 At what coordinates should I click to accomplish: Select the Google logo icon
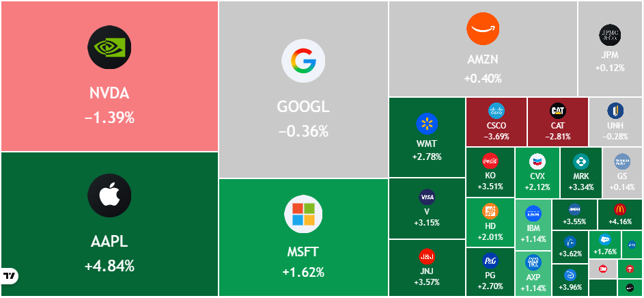pyautogui.click(x=303, y=61)
